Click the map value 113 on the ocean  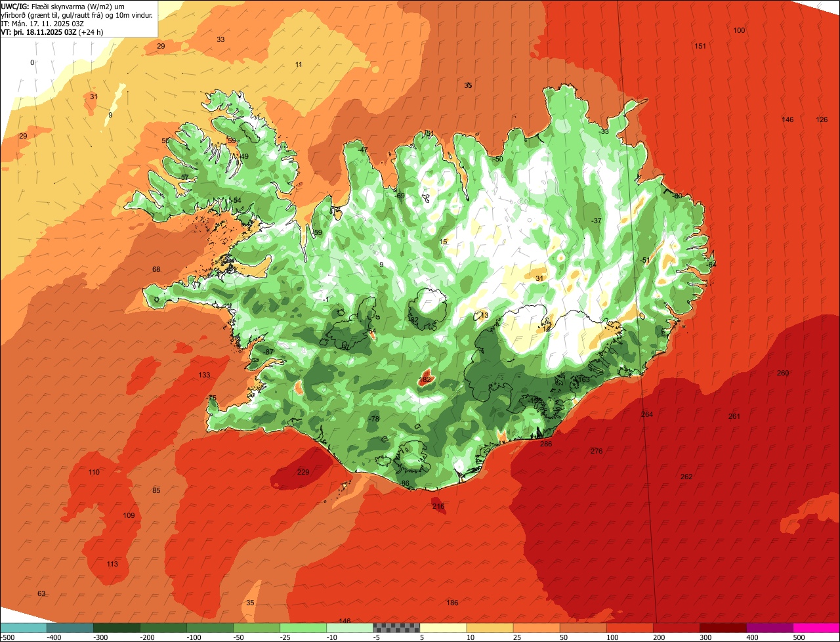pyautogui.click(x=112, y=564)
